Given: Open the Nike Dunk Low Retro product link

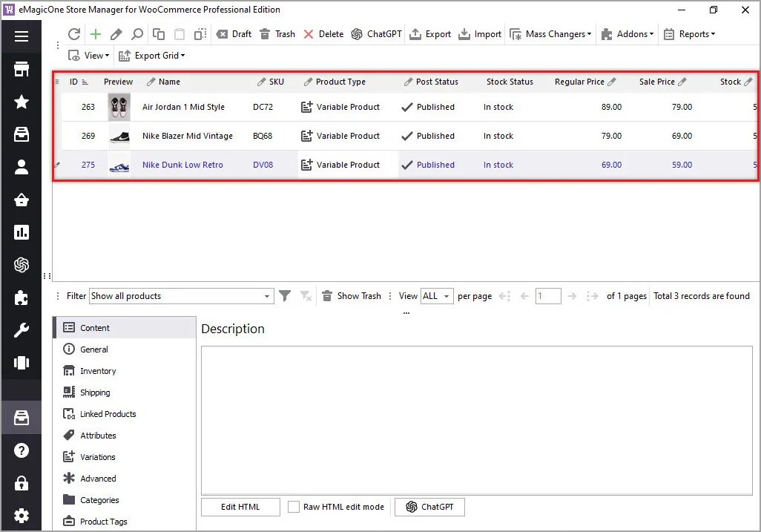Looking at the screenshot, I should [x=181, y=165].
